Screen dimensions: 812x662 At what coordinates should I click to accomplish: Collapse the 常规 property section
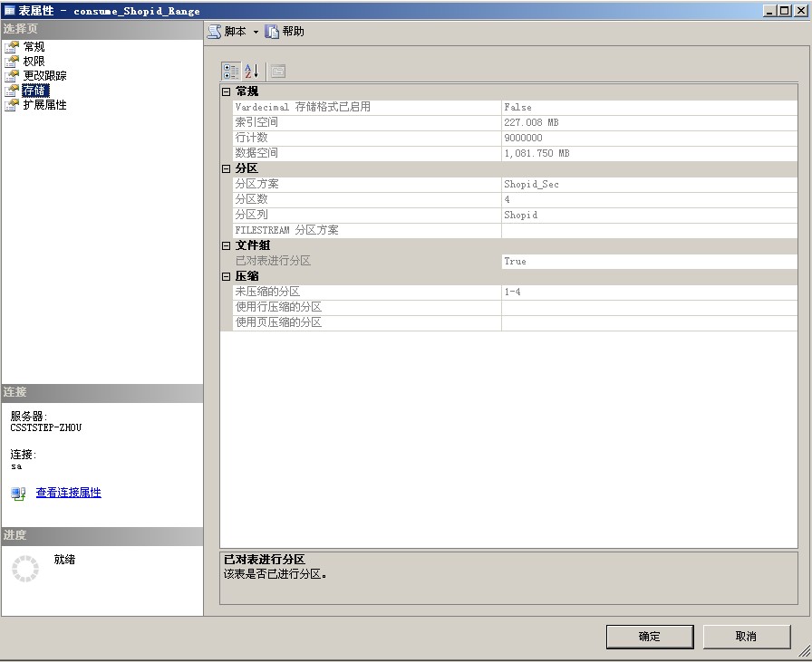coord(225,91)
